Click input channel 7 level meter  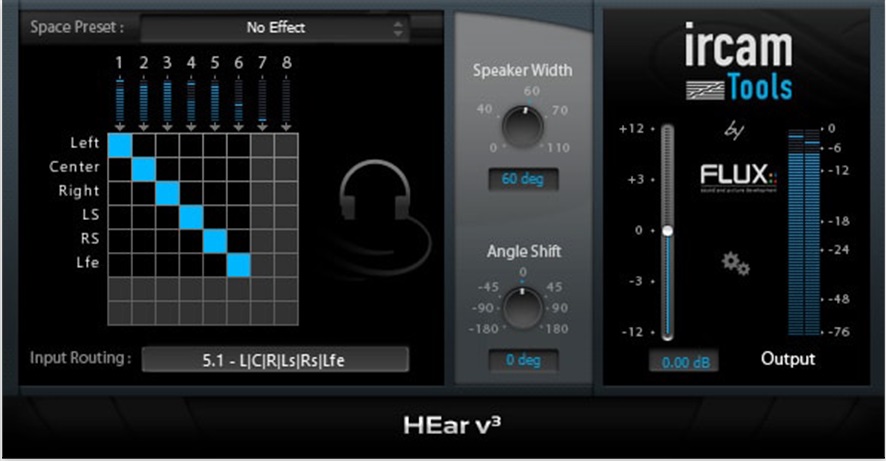point(262,102)
